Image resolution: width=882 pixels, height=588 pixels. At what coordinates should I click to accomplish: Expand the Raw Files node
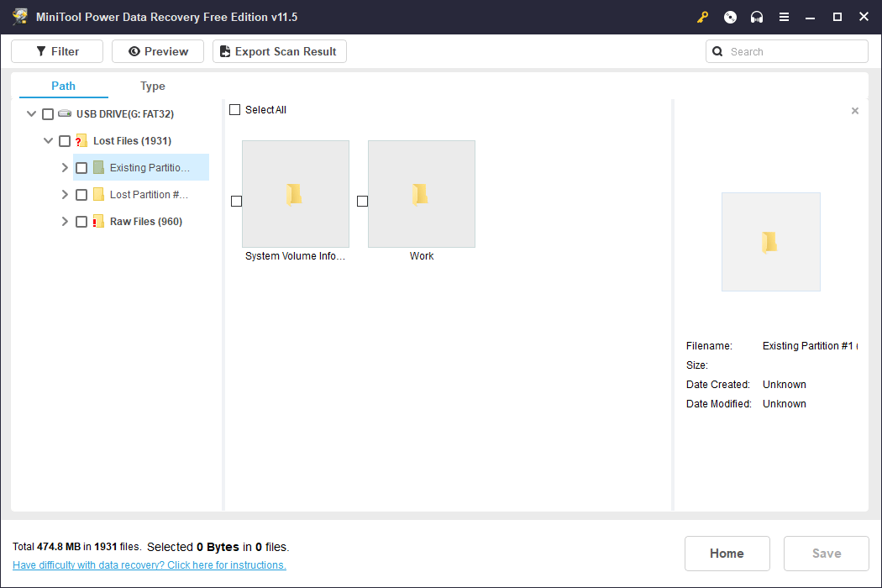pos(65,221)
